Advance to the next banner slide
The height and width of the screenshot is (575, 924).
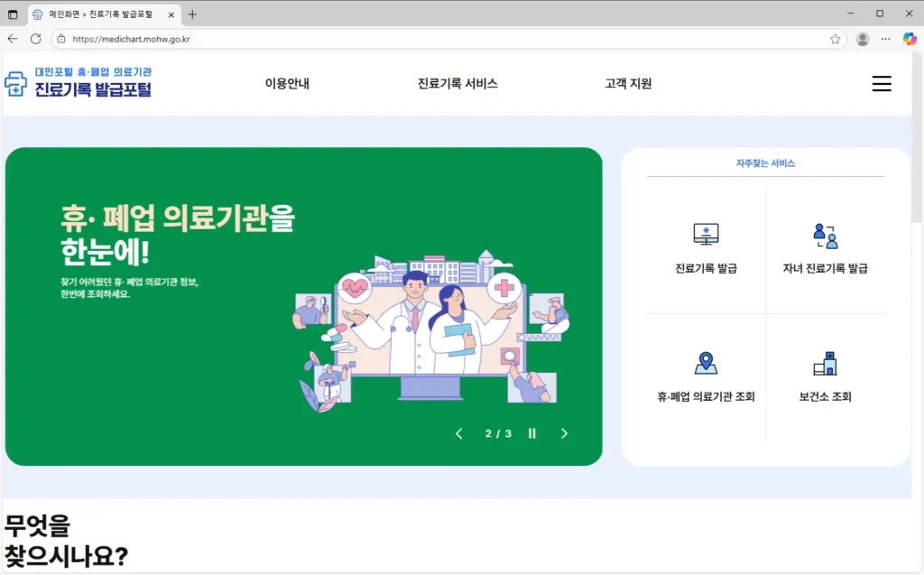coord(564,433)
